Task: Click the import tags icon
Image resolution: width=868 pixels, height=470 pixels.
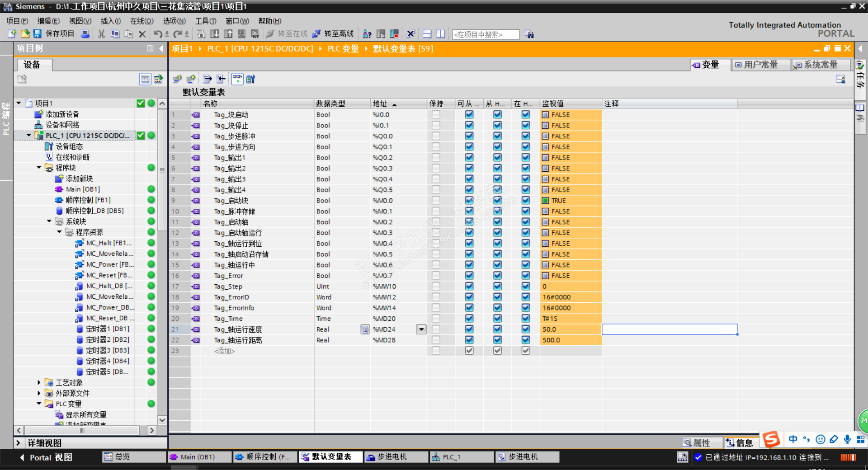Action: (221, 79)
